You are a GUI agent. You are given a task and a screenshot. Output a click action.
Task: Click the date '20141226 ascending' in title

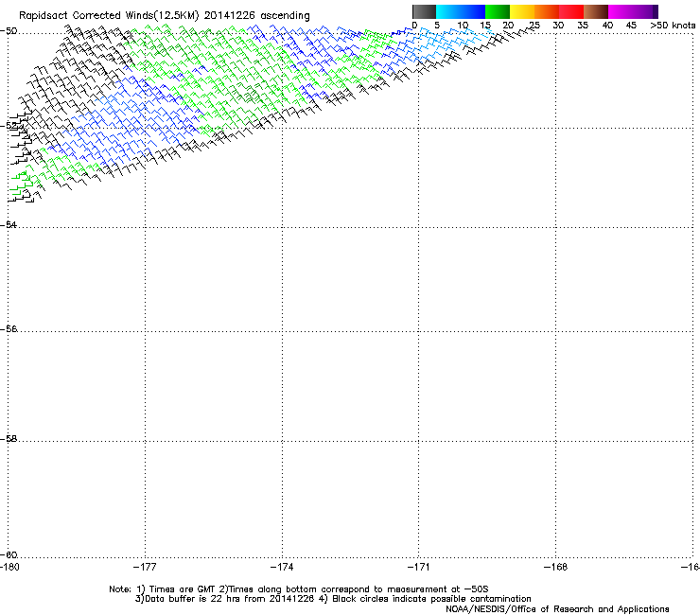pyautogui.click(x=256, y=15)
